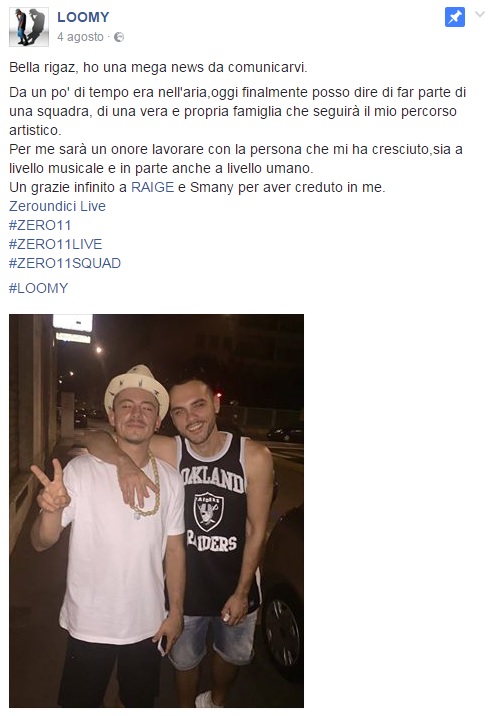
Task: Open the attached photo of two men
Action: (x=156, y=511)
